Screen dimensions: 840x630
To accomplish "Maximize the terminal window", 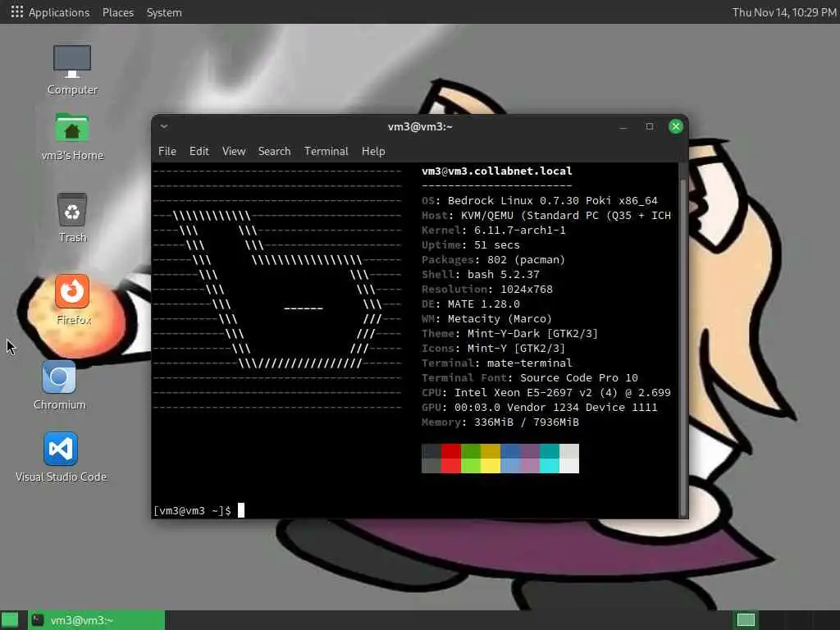I will 650,126.
